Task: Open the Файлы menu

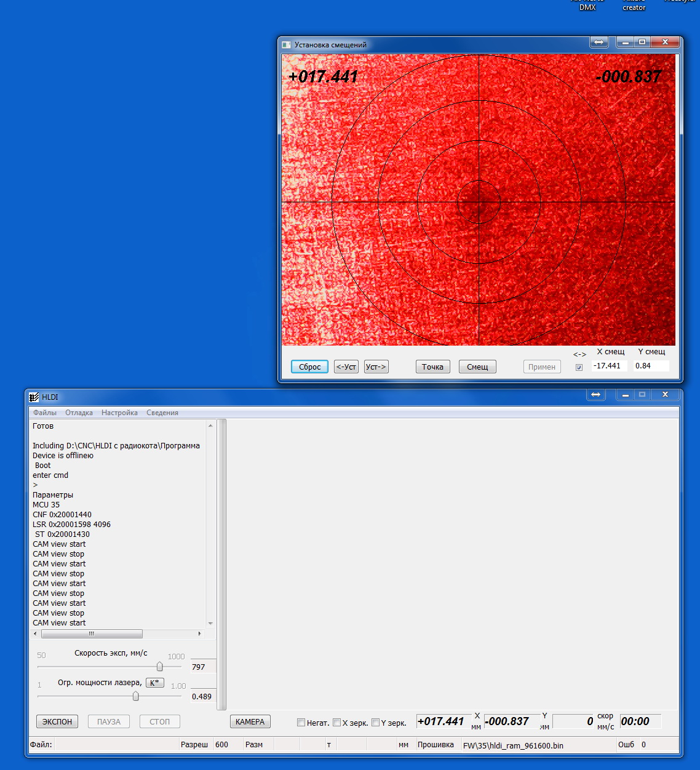Action: click(x=45, y=413)
